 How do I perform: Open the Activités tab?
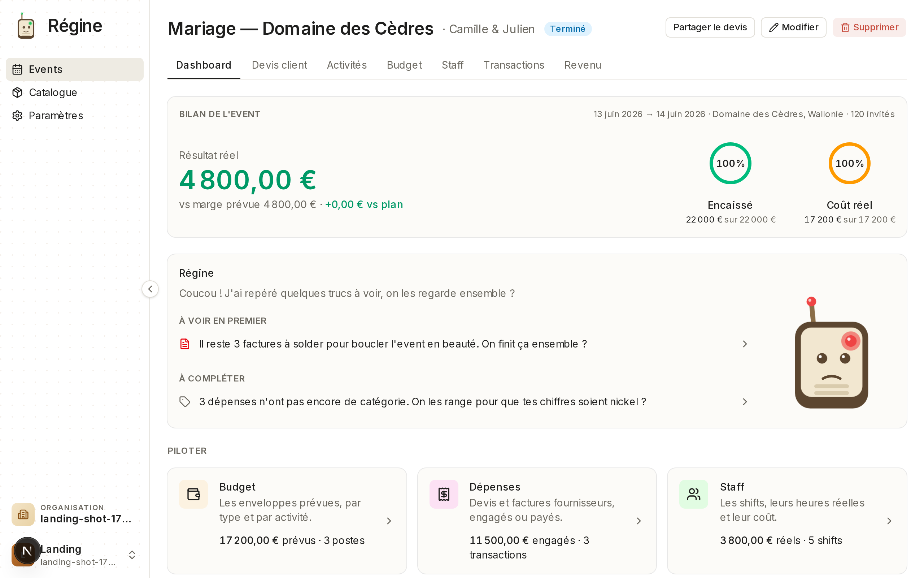[347, 65]
